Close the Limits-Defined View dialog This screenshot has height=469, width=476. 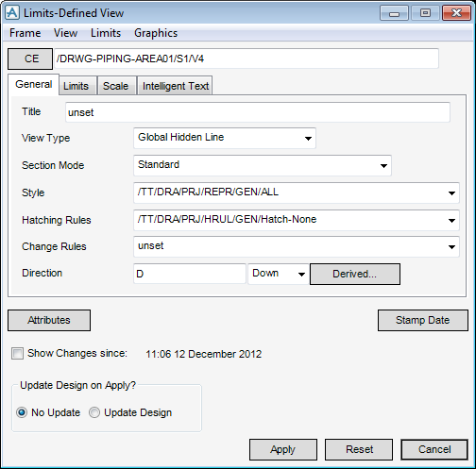(x=456, y=13)
